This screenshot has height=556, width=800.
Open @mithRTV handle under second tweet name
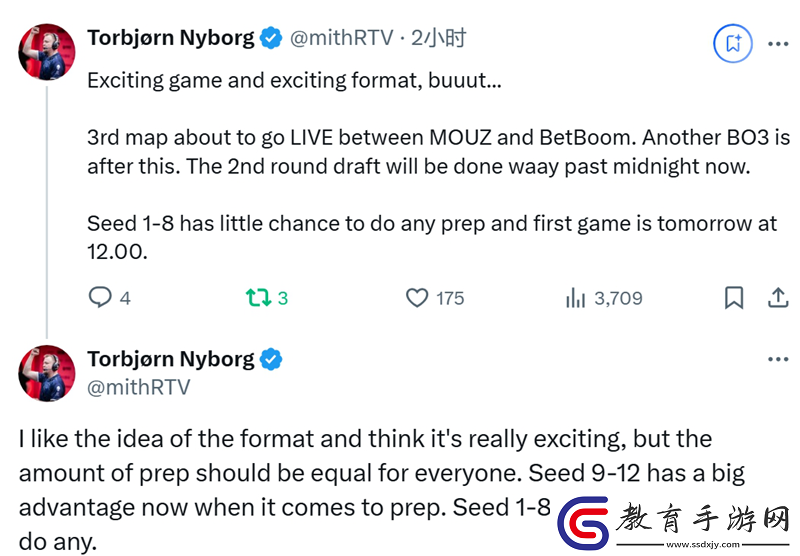(139, 387)
